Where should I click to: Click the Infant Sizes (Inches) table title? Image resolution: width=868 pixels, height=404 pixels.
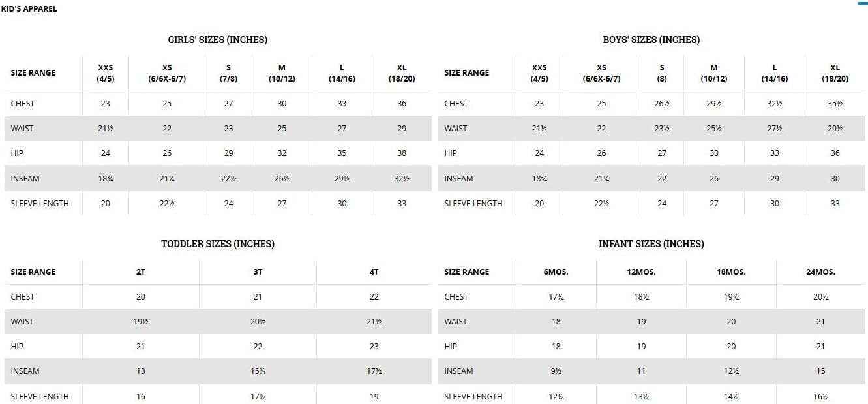pos(651,244)
